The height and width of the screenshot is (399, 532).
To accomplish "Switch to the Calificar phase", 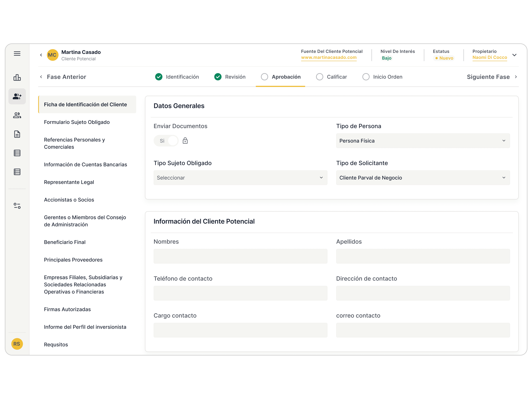I will (x=331, y=77).
